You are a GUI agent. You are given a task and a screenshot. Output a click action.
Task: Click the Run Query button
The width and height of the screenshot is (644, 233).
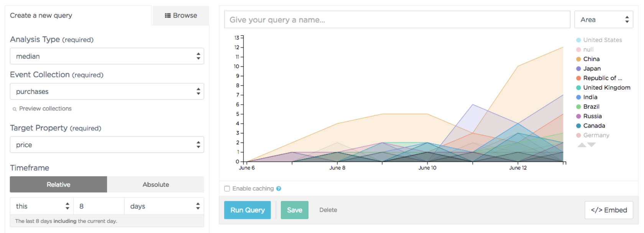(x=248, y=210)
